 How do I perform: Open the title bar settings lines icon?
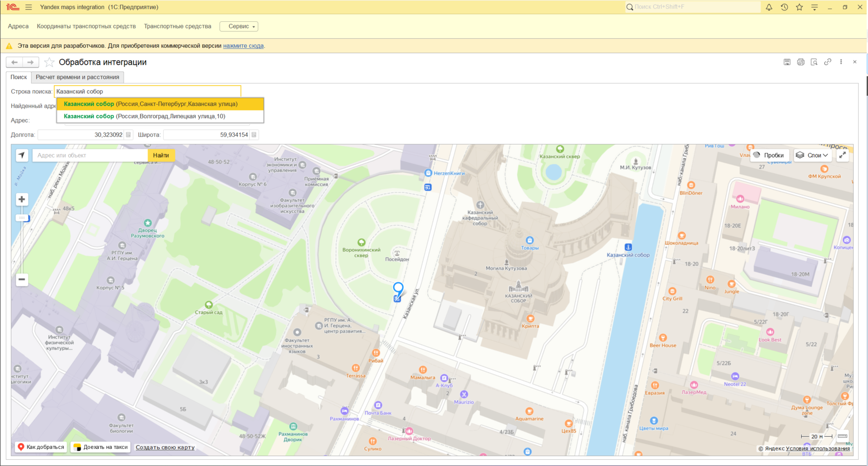pos(814,7)
